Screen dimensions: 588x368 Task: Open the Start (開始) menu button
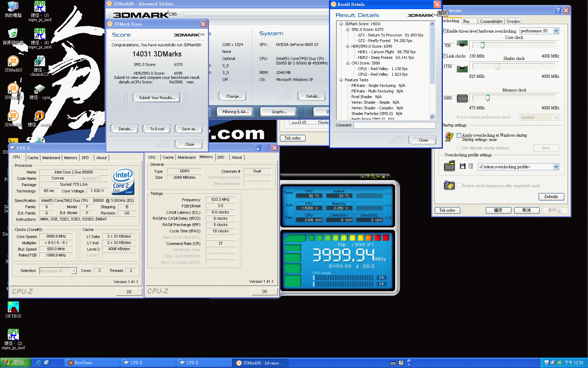click(16, 363)
